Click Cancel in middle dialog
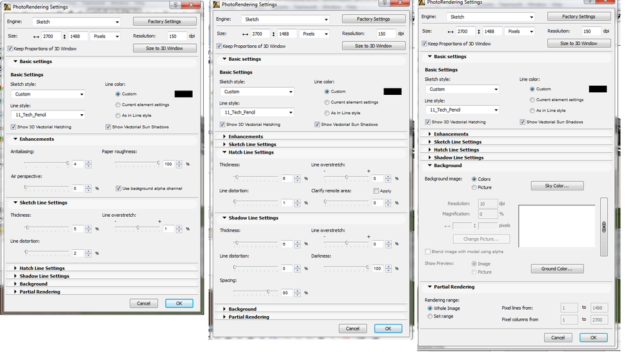644x364 pixels. pyautogui.click(x=353, y=329)
